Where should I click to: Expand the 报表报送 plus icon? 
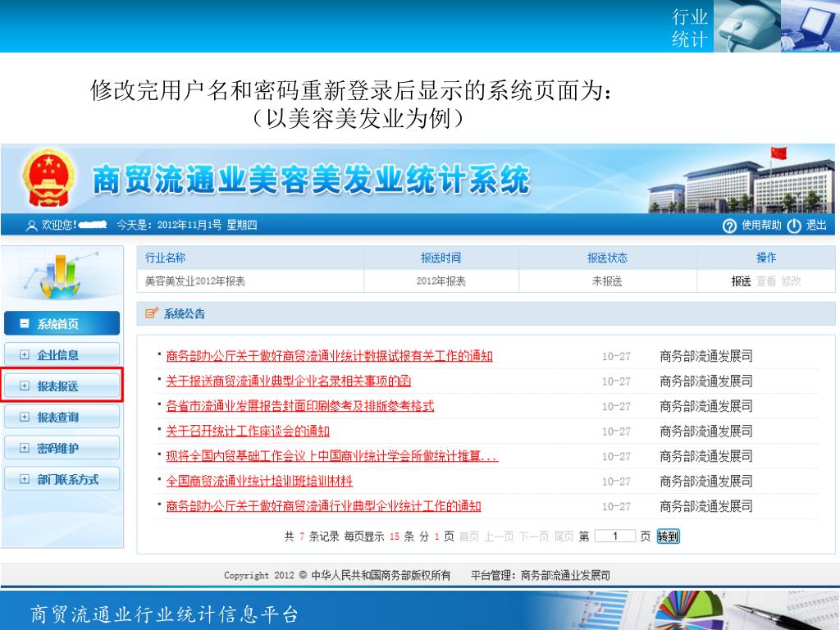click(24, 386)
